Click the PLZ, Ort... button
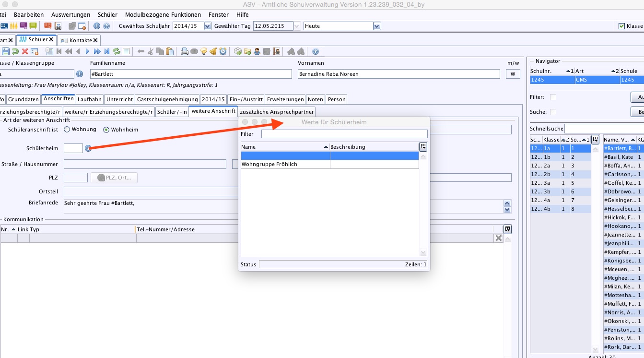 [x=114, y=178]
